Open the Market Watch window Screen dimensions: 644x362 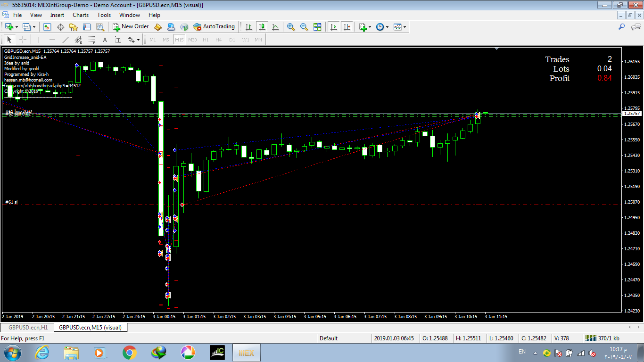pos(47,27)
